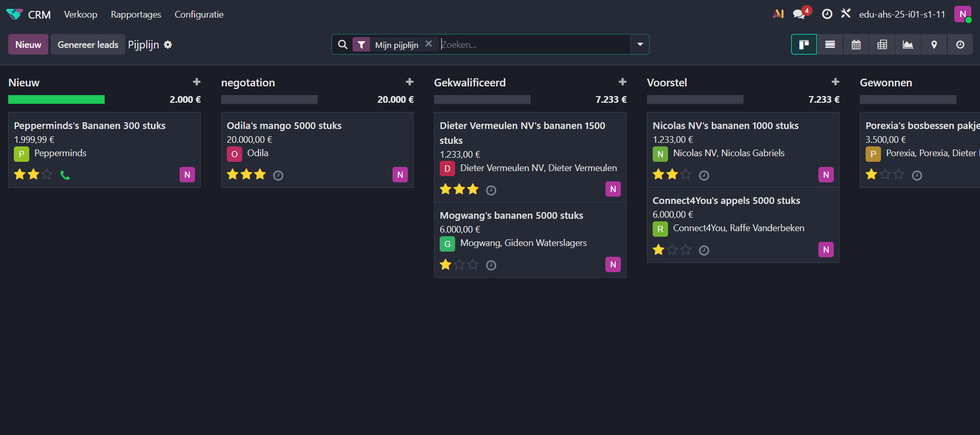
Task: Open the Verkoop menu
Action: (x=80, y=14)
